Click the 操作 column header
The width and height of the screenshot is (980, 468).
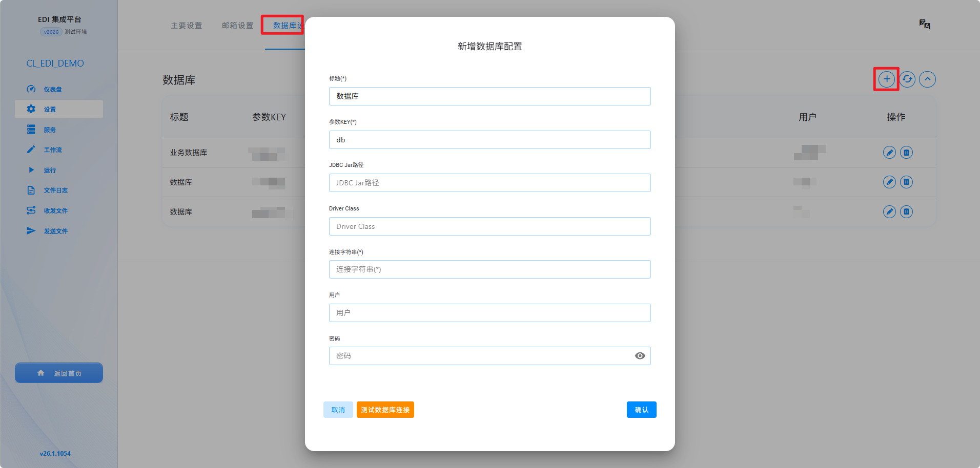896,117
